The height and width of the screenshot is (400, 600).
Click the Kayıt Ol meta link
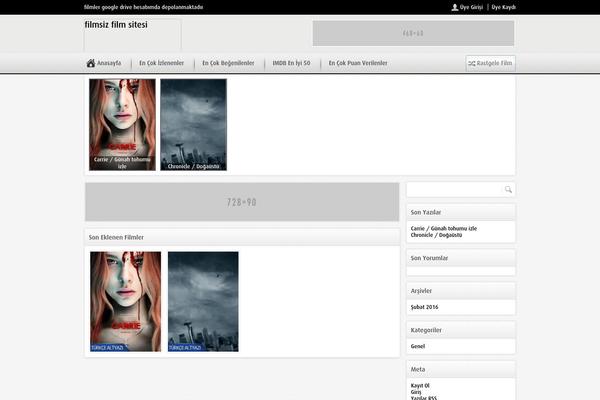click(420, 385)
